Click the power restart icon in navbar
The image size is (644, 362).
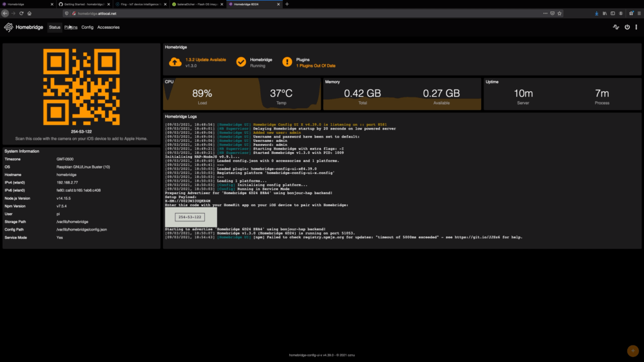[627, 27]
